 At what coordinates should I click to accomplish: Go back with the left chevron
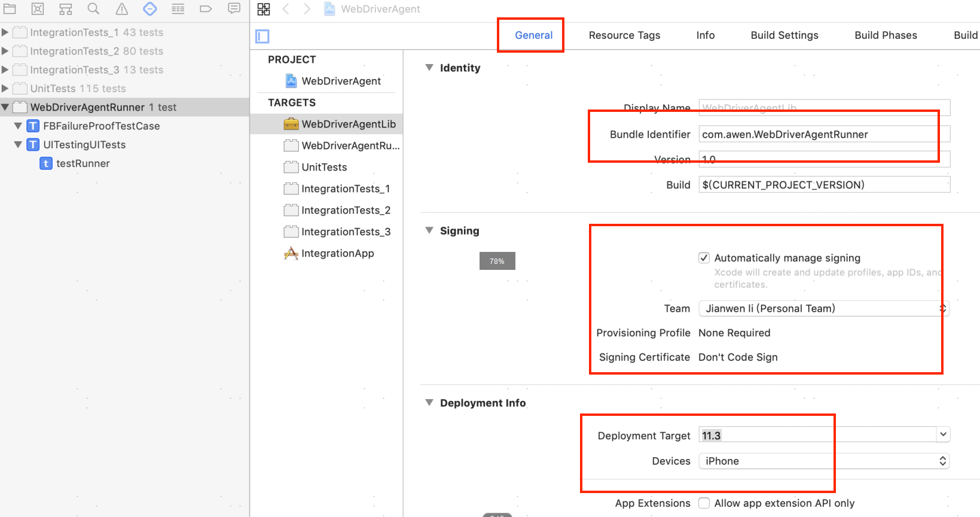[286, 9]
